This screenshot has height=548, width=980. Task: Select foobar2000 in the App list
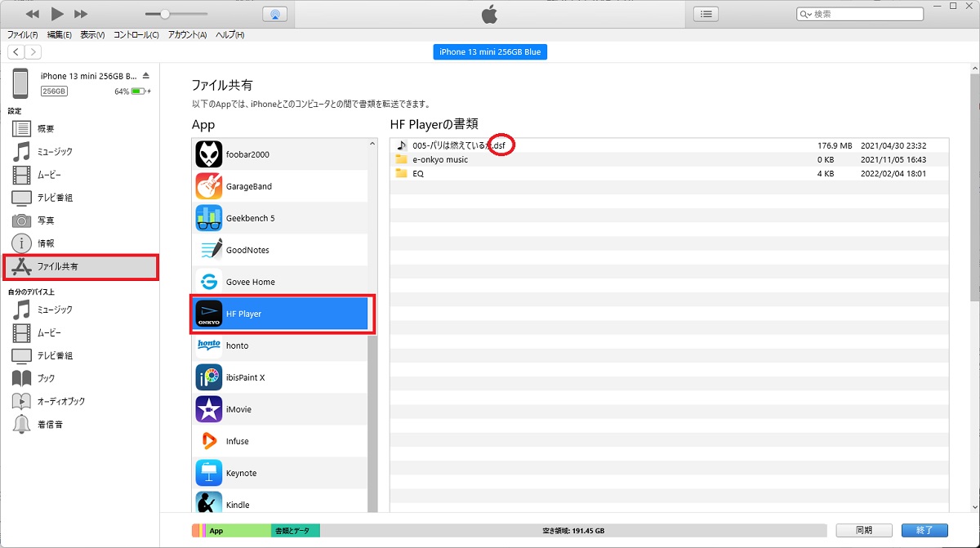click(279, 154)
